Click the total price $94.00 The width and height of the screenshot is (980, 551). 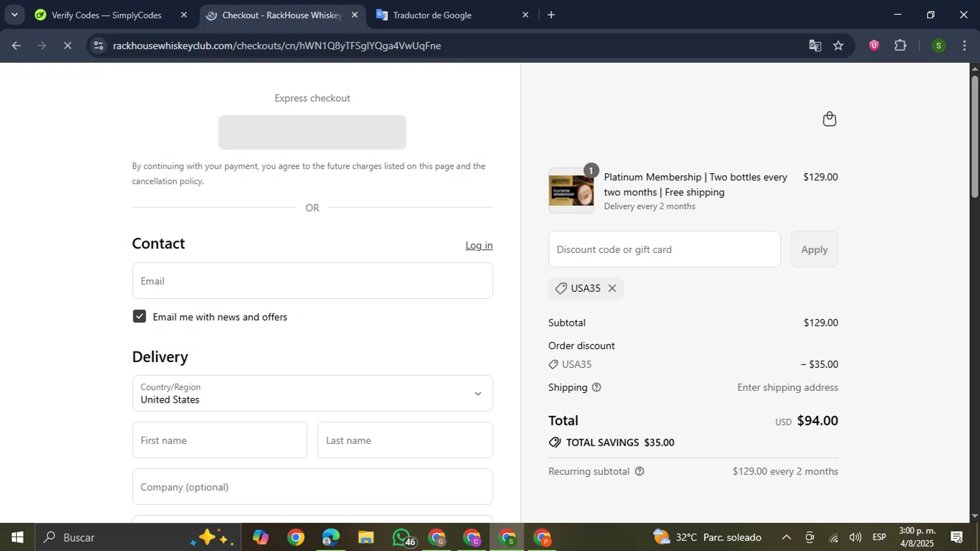[x=817, y=421]
